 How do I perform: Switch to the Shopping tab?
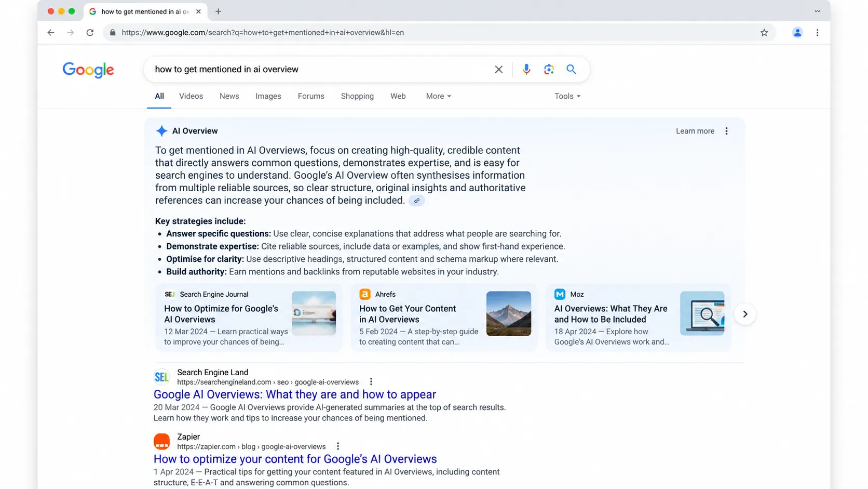[357, 96]
